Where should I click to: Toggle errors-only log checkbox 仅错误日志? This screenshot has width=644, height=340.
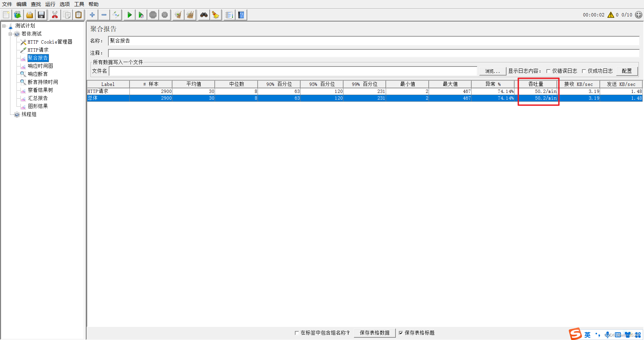point(548,71)
